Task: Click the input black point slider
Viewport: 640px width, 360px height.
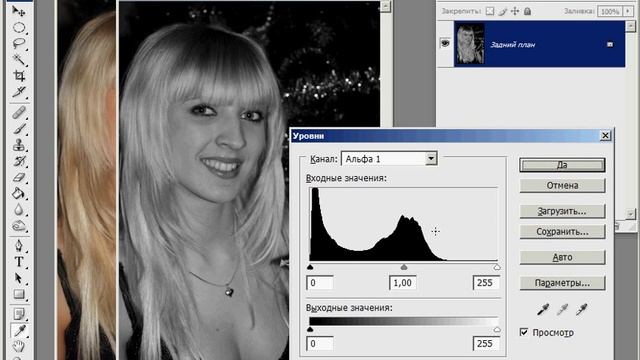Action: (x=310, y=267)
